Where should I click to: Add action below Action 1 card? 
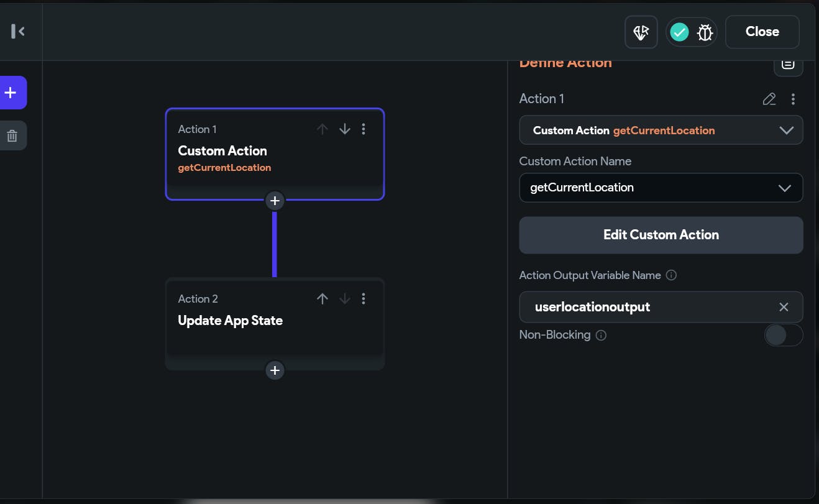coord(275,201)
